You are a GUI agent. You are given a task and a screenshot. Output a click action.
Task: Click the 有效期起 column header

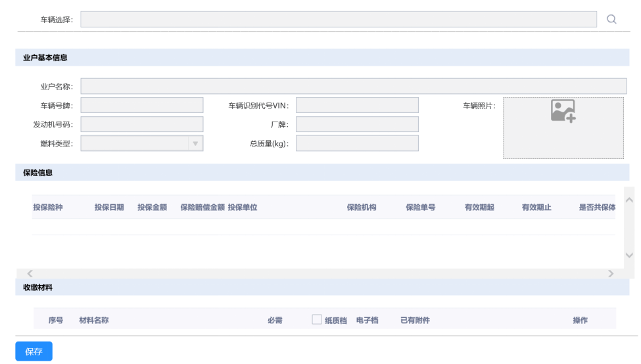479,208
